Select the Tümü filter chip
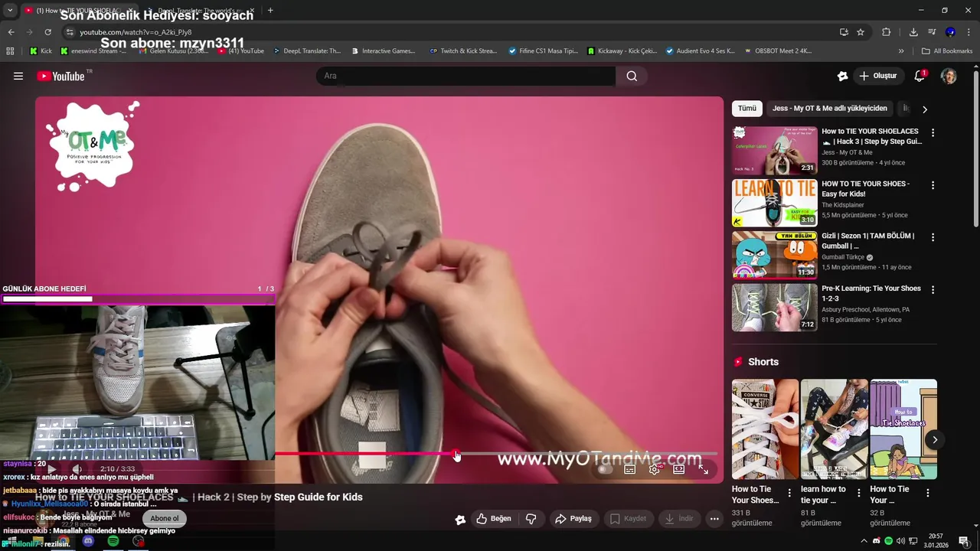This screenshot has width=980, height=551. coord(746,109)
